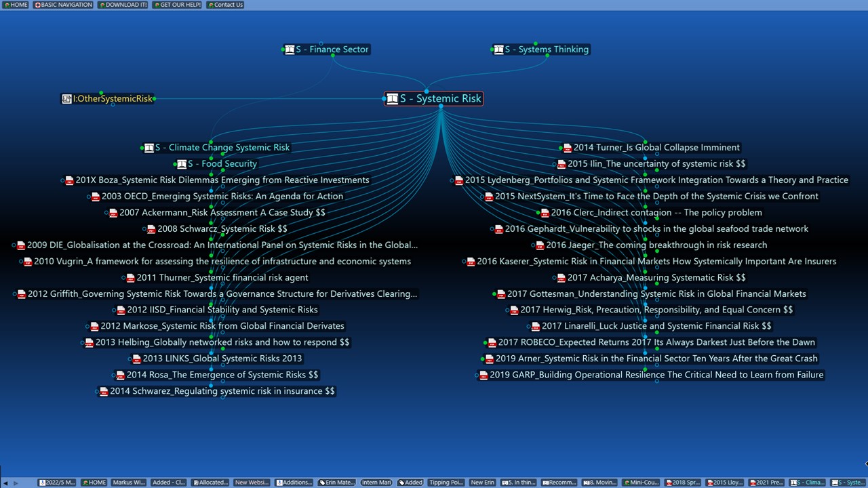Switch to the HOME tab in the bottom bar
Image resolution: width=868 pixels, height=488 pixels.
pyautogui.click(x=94, y=483)
